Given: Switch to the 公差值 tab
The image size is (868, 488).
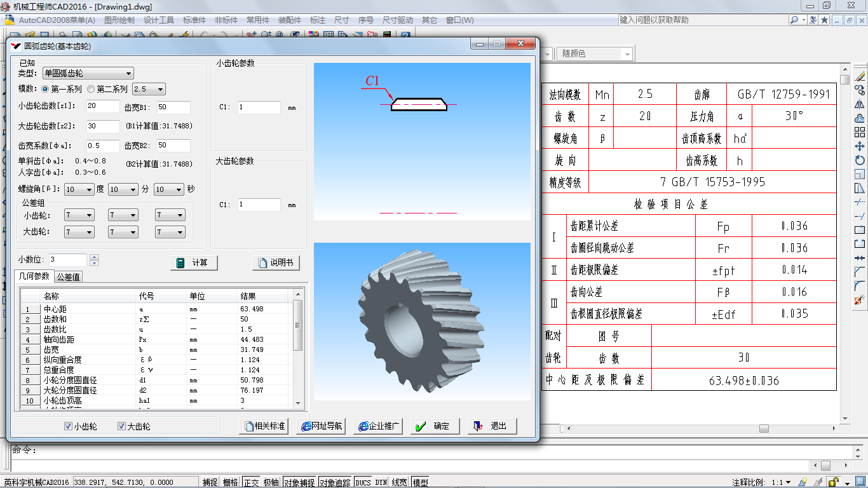Looking at the screenshot, I should click(68, 277).
